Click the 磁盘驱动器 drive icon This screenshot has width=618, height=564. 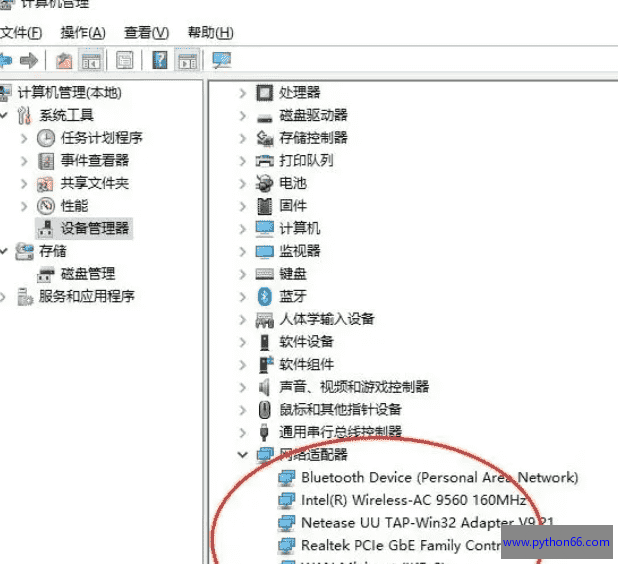click(x=264, y=118)
